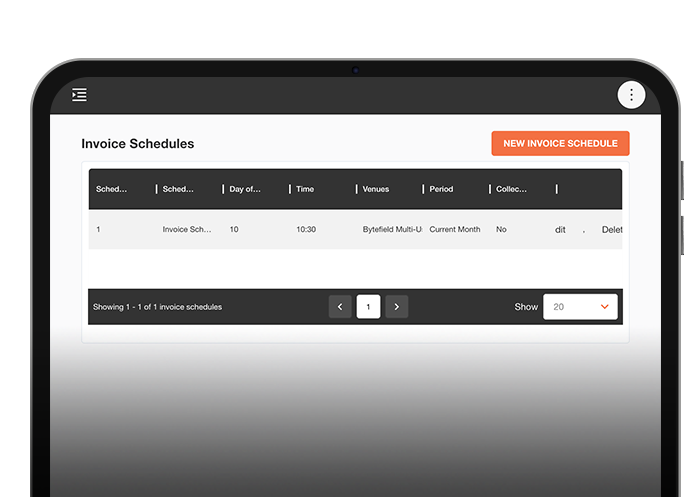This screenshot has width=684, height=497.
Task: Select the Invoice Sch... name cell
Action: (x=187, y=230)
